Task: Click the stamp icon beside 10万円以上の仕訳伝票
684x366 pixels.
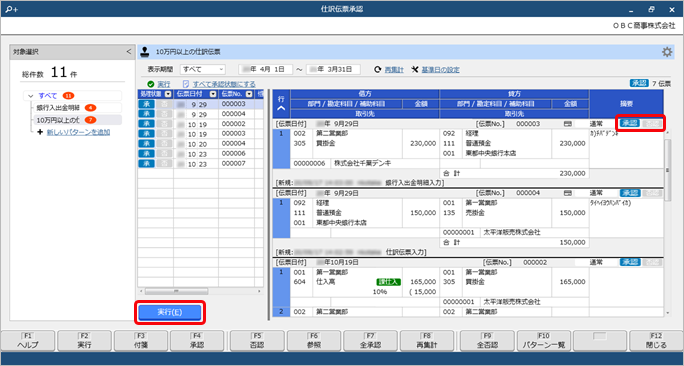Action: pos(144,52)
